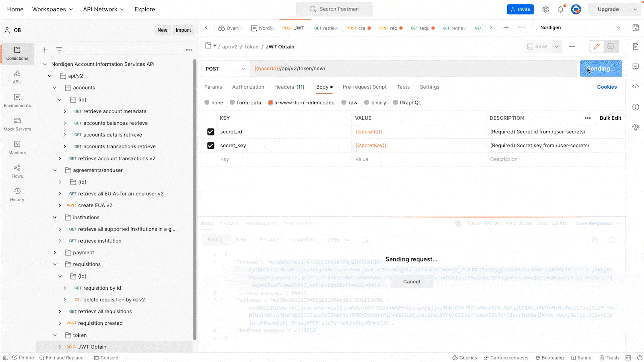
Task: Switch to the Authorization tab
Action: (248, 87)
